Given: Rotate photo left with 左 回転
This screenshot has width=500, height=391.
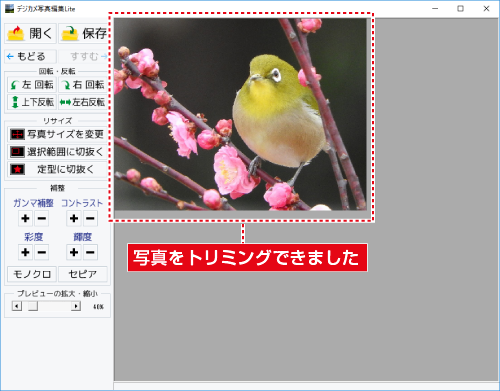Looking at the screenshot, I should click(x=32, y=85).
